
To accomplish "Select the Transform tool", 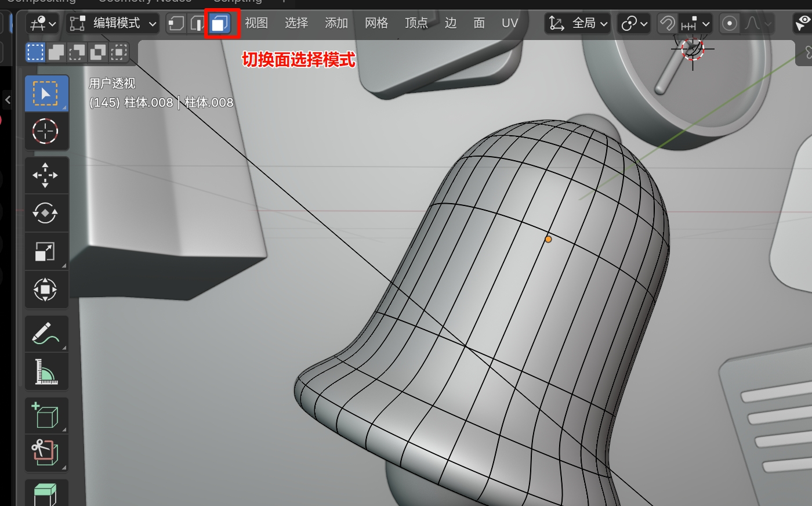I will point(45,289).
